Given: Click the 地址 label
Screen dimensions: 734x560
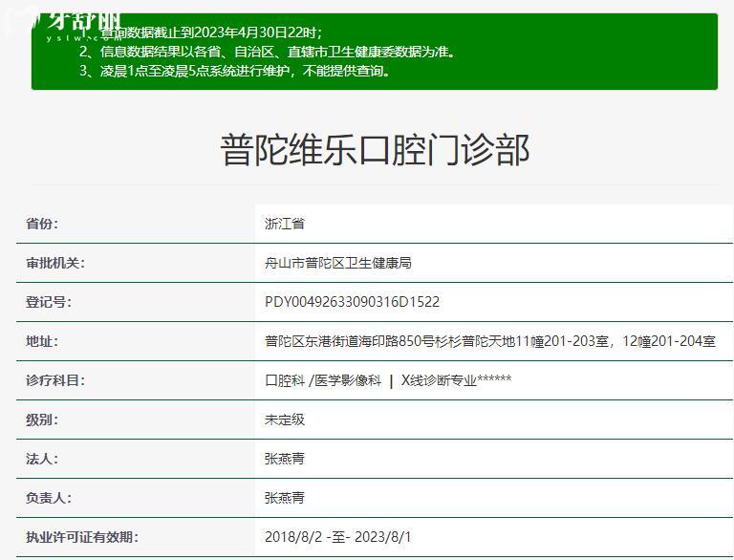Looking at the screenshot, I should 42,341.
